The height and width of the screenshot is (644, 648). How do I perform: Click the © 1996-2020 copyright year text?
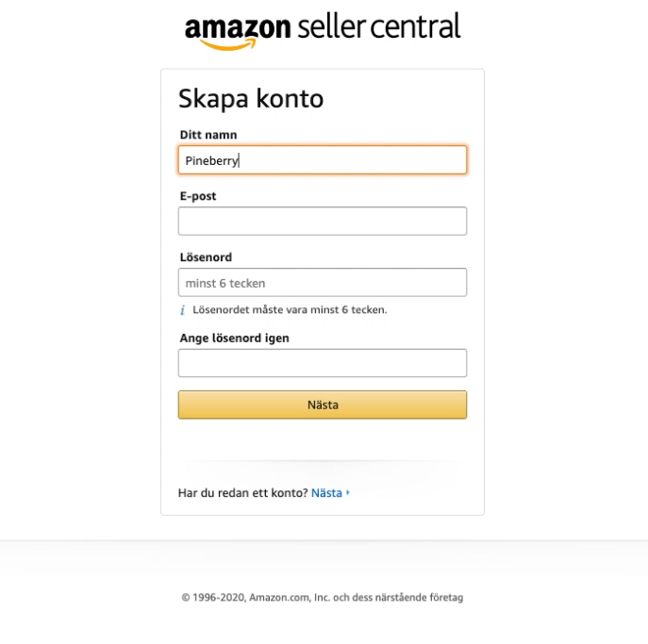(213, 598)
